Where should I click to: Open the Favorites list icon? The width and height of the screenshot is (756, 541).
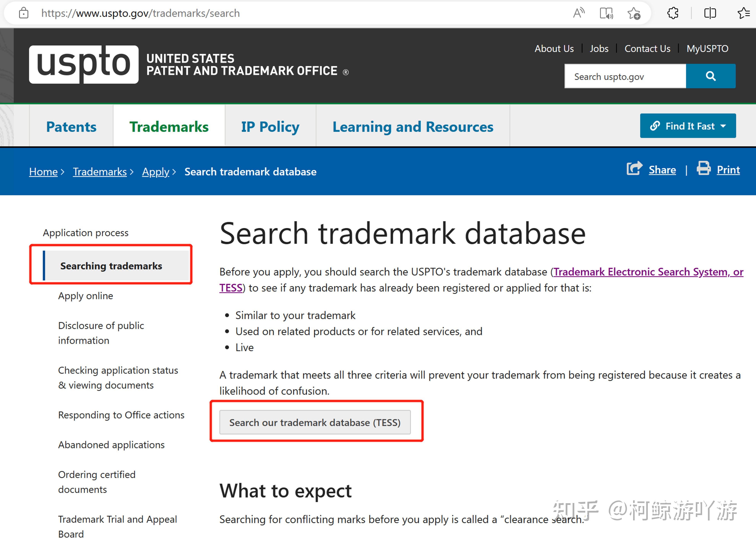(x=743, y=13)
